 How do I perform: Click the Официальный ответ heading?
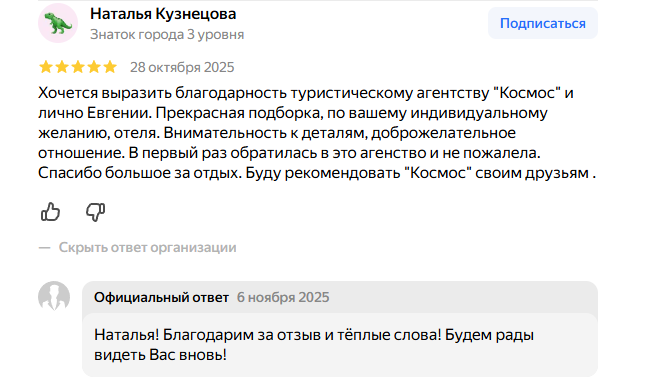point(161,298)
